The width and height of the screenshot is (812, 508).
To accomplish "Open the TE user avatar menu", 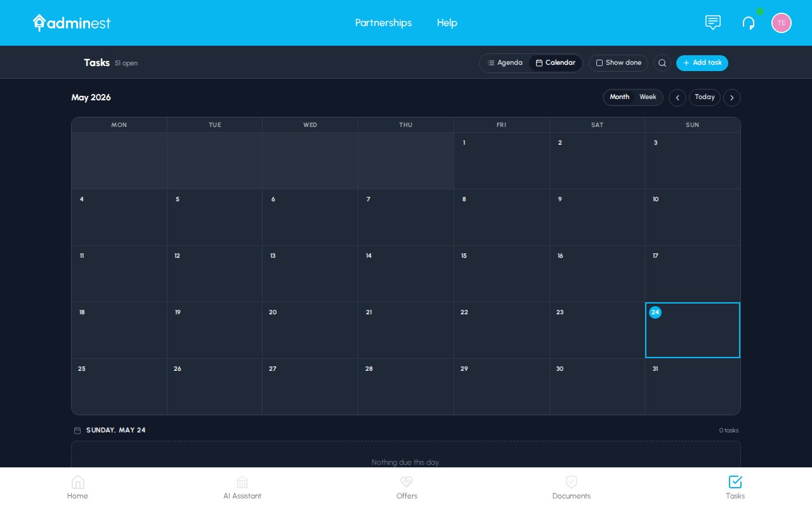I will click(x=782, y=23).
